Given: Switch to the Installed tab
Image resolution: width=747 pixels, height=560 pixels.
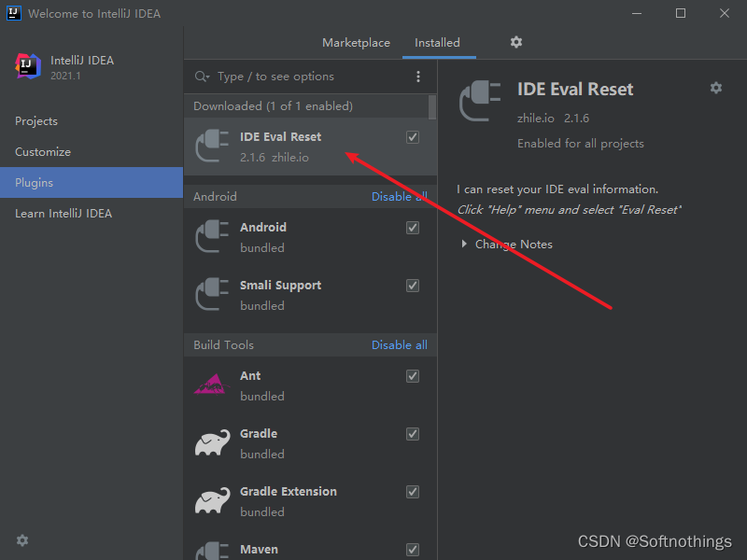Looking at the screenshot, I should tap(437, 43).
